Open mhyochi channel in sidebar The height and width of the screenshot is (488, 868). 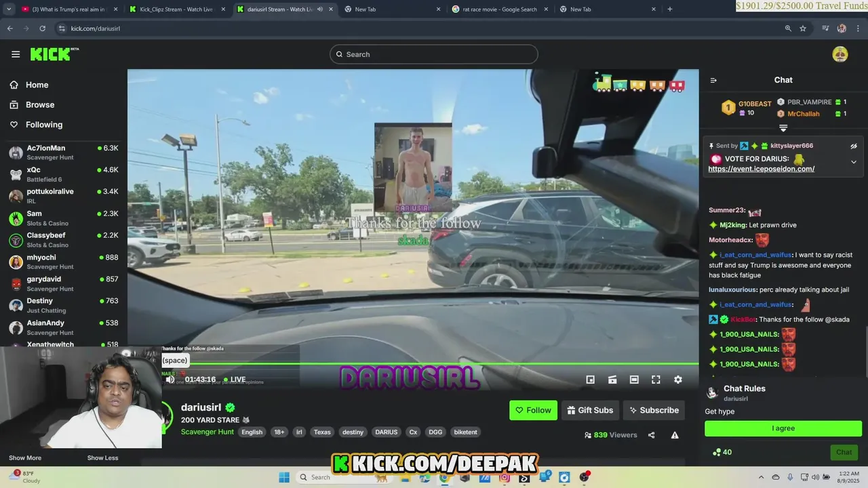coord(64,262)
